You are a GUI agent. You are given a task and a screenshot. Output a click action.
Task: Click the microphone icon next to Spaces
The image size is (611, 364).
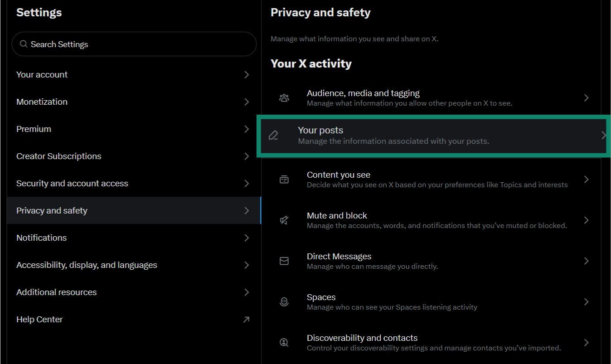click(284, 301)
